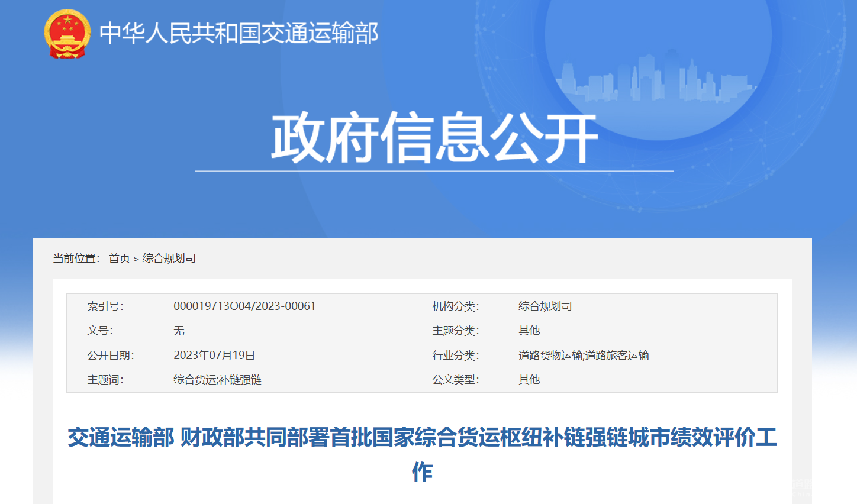Click the 索引号 field label
This screenshot has height=504, width=857.
coord(105,306)
